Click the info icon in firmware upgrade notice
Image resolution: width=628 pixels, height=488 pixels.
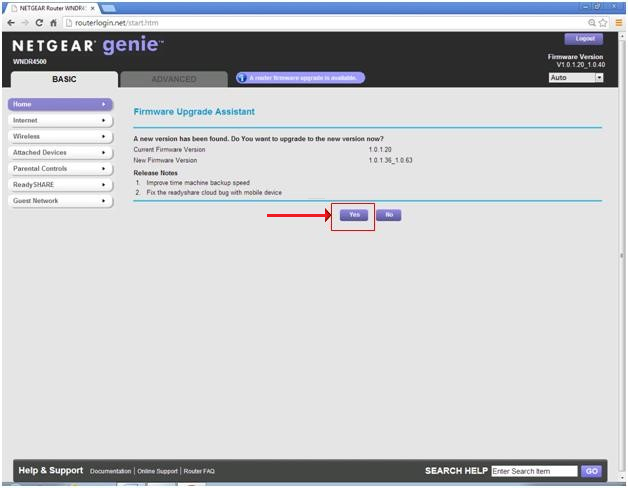(242, 78)
